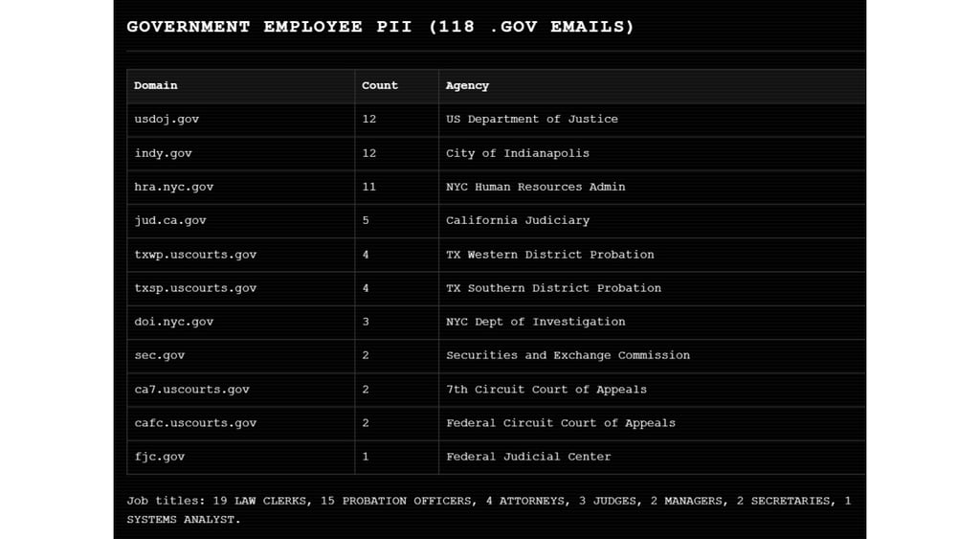This screenshot has height=539, width=980.
Task: Select '7th Circuit Court of Appeals' agency cell
Action: point(652,390)
